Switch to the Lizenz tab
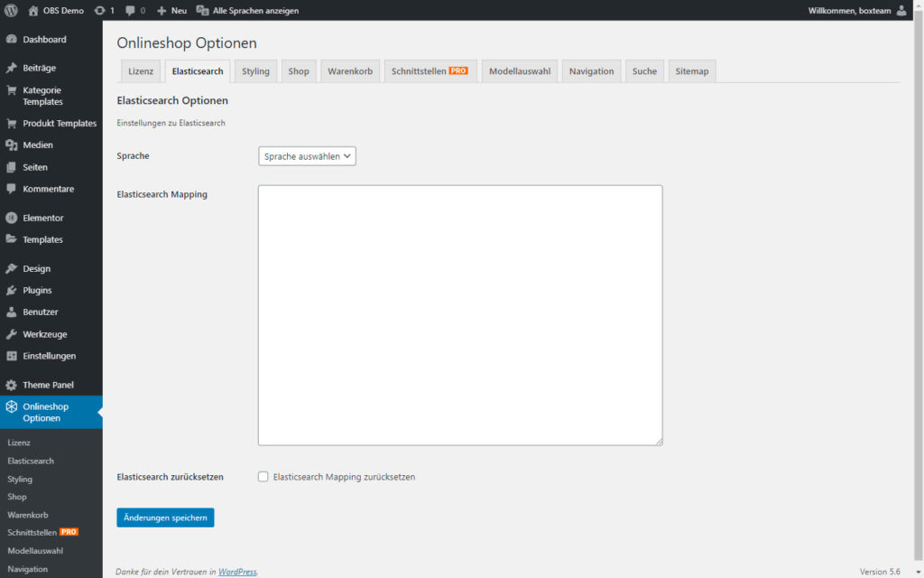This screenshot has width=924, height=578. [x=141, y=70]
